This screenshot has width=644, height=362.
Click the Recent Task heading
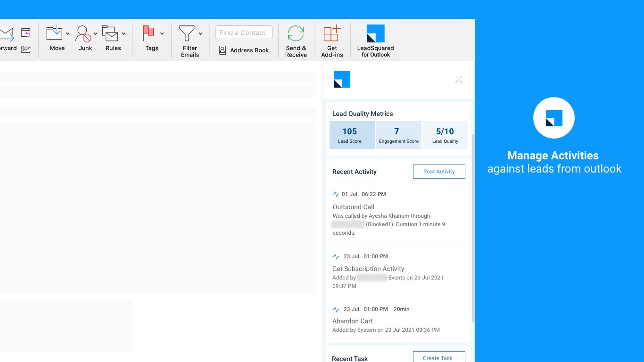pos(350,358)
